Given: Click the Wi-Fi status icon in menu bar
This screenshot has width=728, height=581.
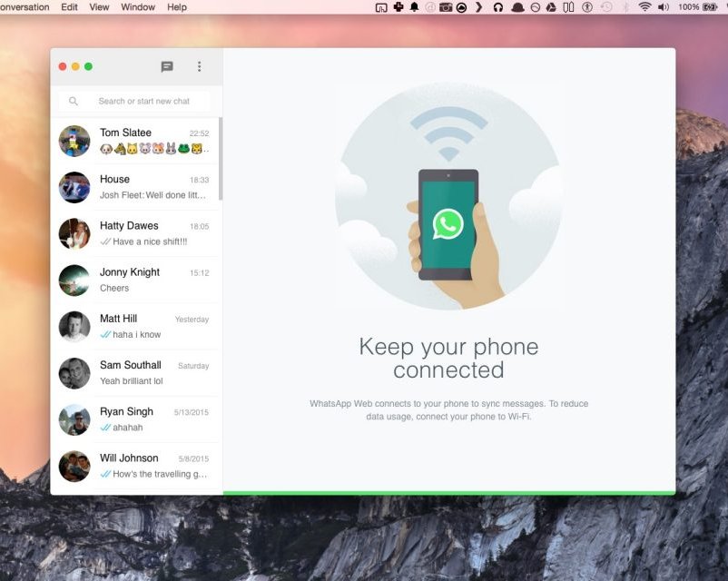Looking at the screenshot, I should (x=644, y=7).
